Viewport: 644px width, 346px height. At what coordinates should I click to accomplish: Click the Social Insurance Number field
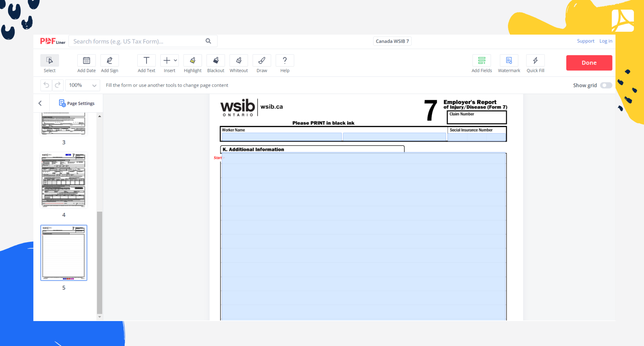(477, 137)
